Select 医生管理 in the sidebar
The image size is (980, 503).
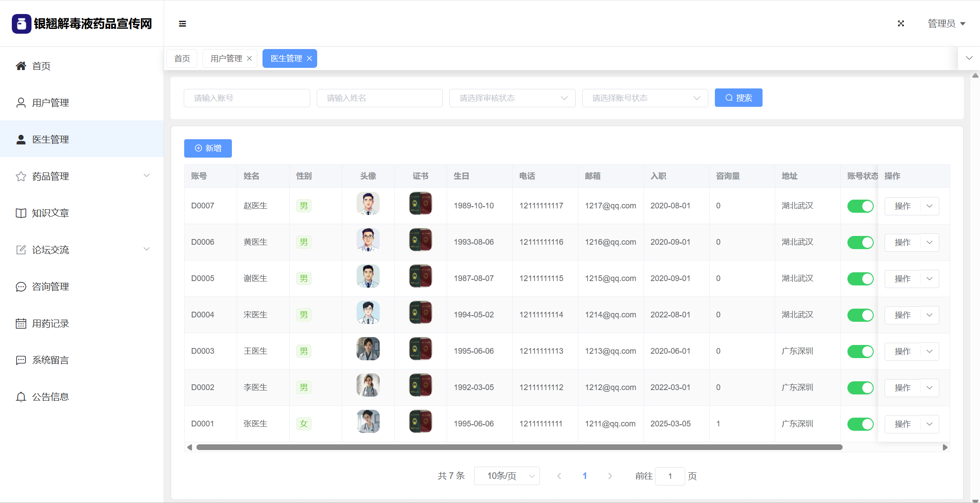50,140
